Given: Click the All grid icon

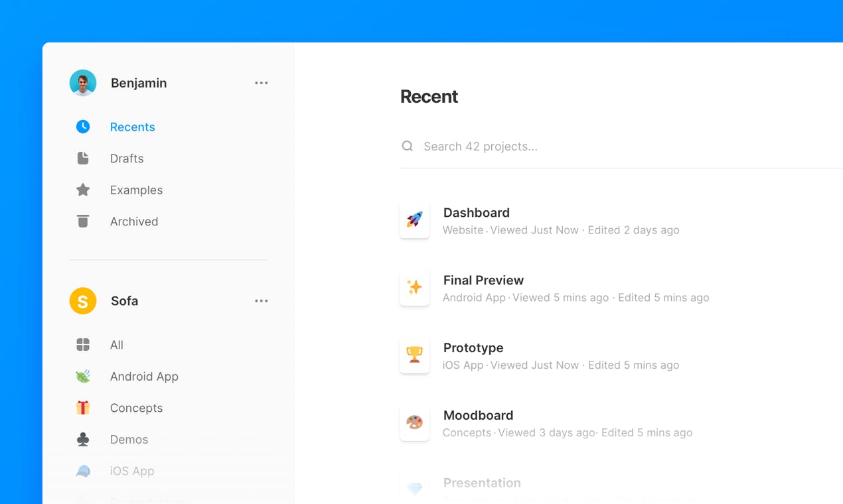Looking at the screenshot, I should tap(83, 344).
